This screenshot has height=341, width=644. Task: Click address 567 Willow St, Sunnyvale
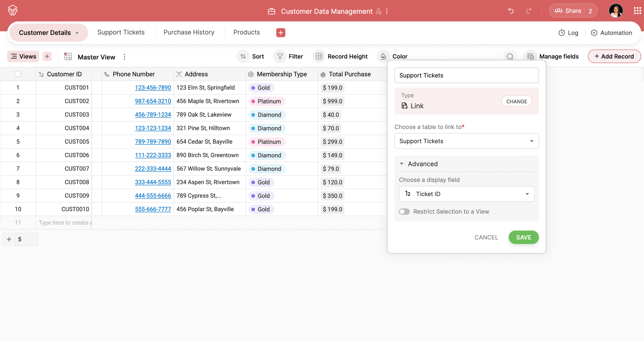click(209, 169)
